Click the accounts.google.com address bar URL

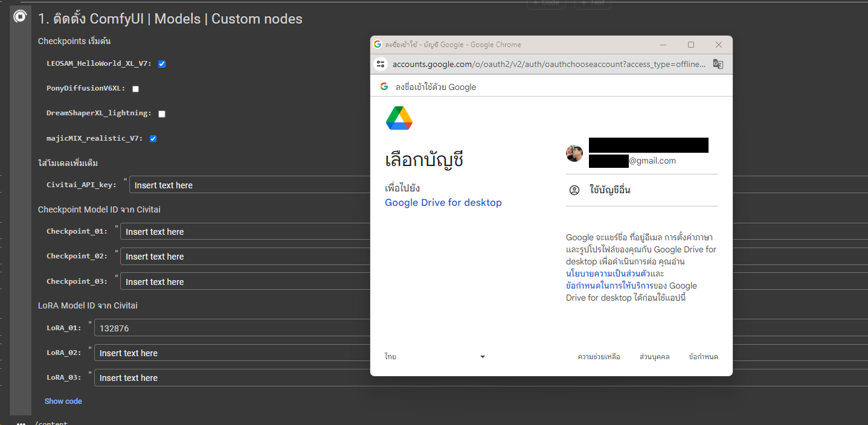[x=548, y=64]
